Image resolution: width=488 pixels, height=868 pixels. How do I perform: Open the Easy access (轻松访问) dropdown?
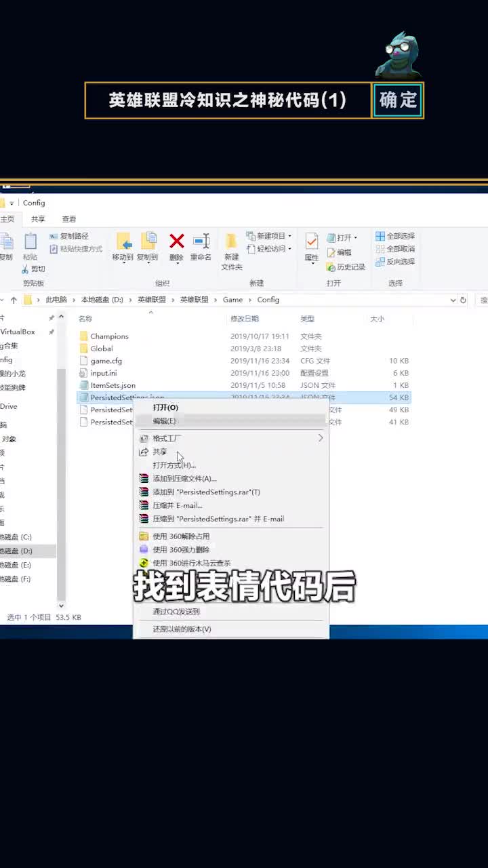click(x=269, y=249)
